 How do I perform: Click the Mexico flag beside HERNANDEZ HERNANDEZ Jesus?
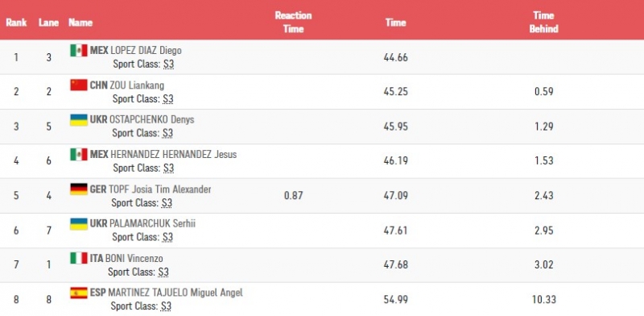[x=78, y=154]
